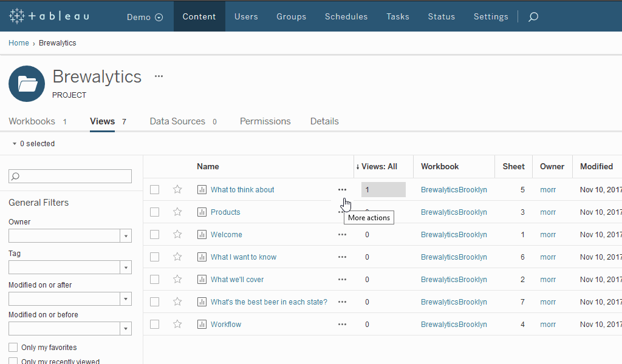Click the sort arrow on Views: All column
Viewport: 622px width, 364px height.
pos(358,166)
